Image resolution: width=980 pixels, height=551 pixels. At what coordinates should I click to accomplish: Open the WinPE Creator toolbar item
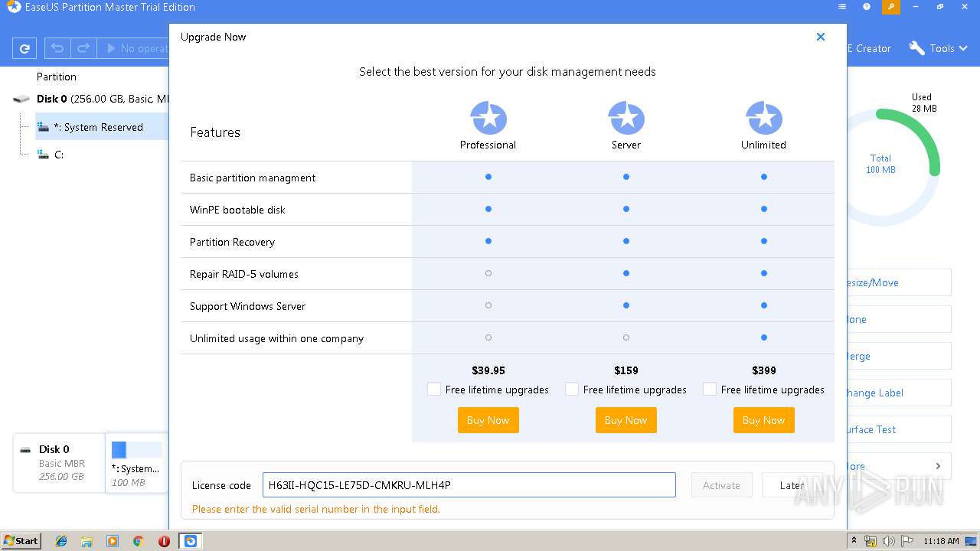(870, 48)
